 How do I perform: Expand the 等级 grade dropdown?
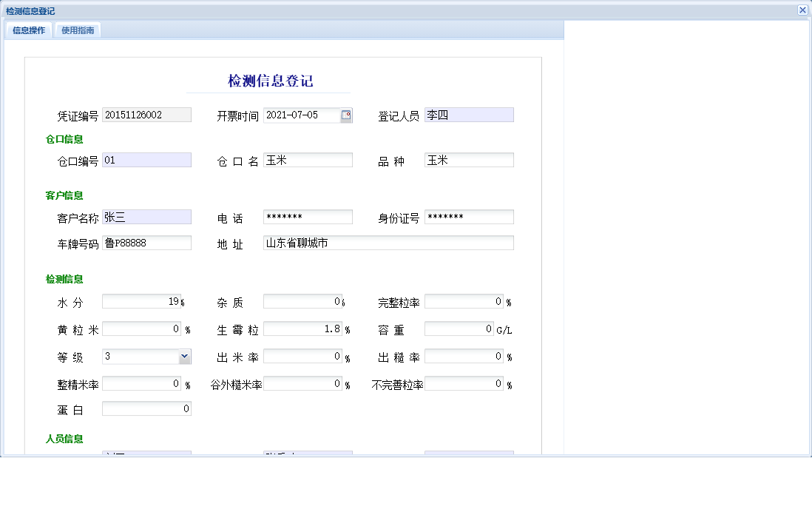click(x=186, y=356)
